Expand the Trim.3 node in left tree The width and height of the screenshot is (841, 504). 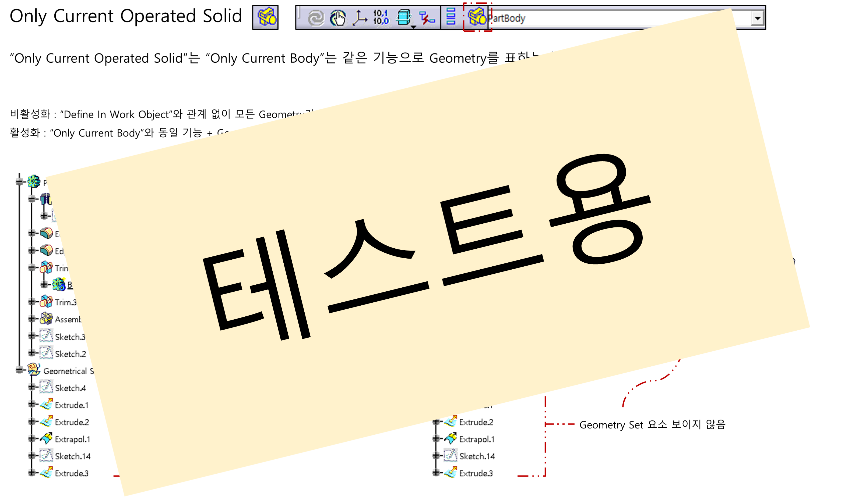(31, 302)
